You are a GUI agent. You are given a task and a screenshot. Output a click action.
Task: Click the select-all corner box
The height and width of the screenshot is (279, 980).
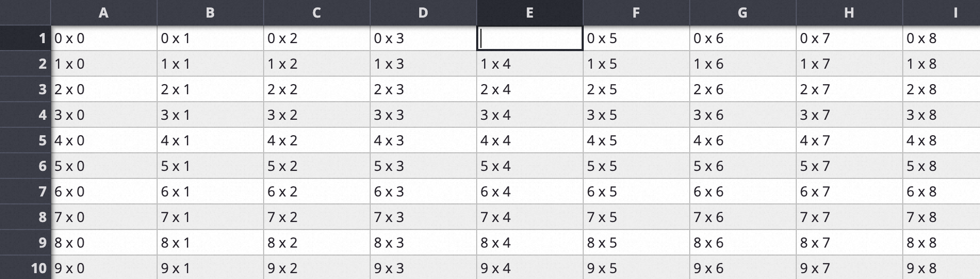[x=25, y=13]
